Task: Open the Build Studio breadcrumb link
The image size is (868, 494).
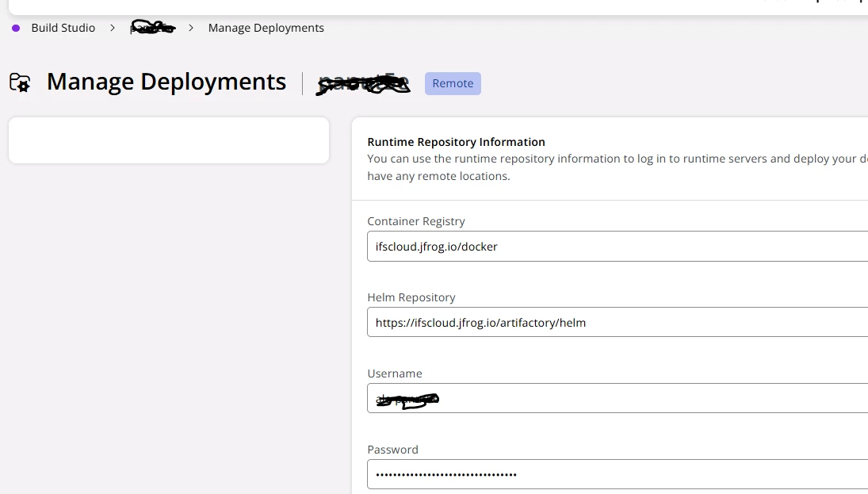Action: [x=63, y=28]
